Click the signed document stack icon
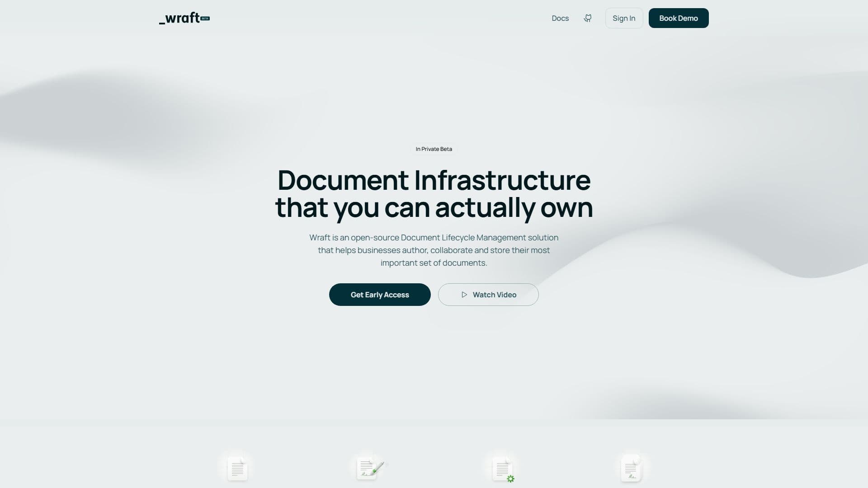Image resolution: width=868 pixels, height=488 pixels. [x=632, y=469]
